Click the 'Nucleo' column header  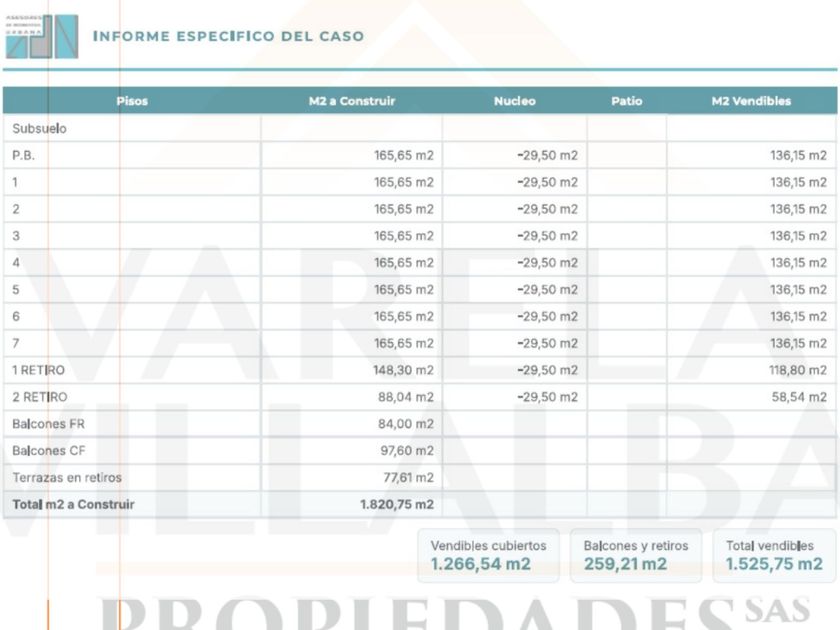coord(514,101)
